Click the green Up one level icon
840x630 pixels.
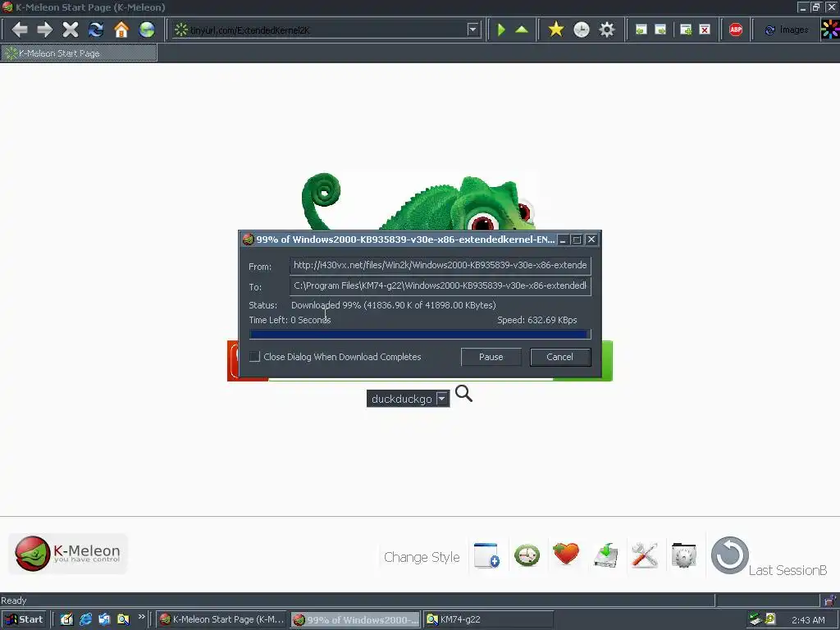(x=522, y=30)
